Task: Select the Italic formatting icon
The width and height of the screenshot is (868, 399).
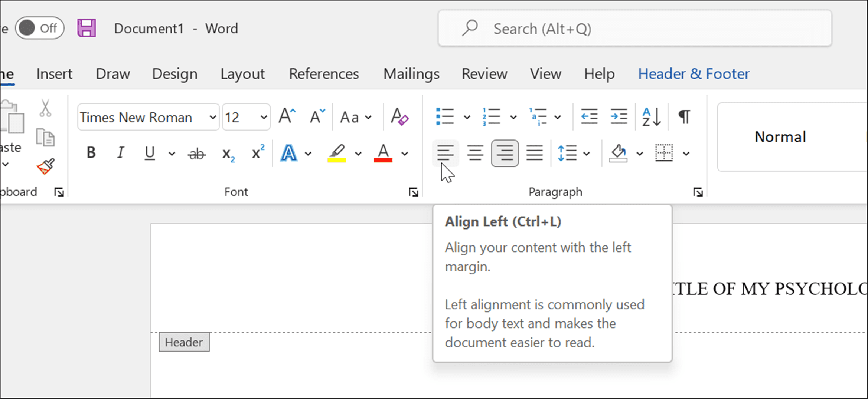Action: click(x=120, y=153)
